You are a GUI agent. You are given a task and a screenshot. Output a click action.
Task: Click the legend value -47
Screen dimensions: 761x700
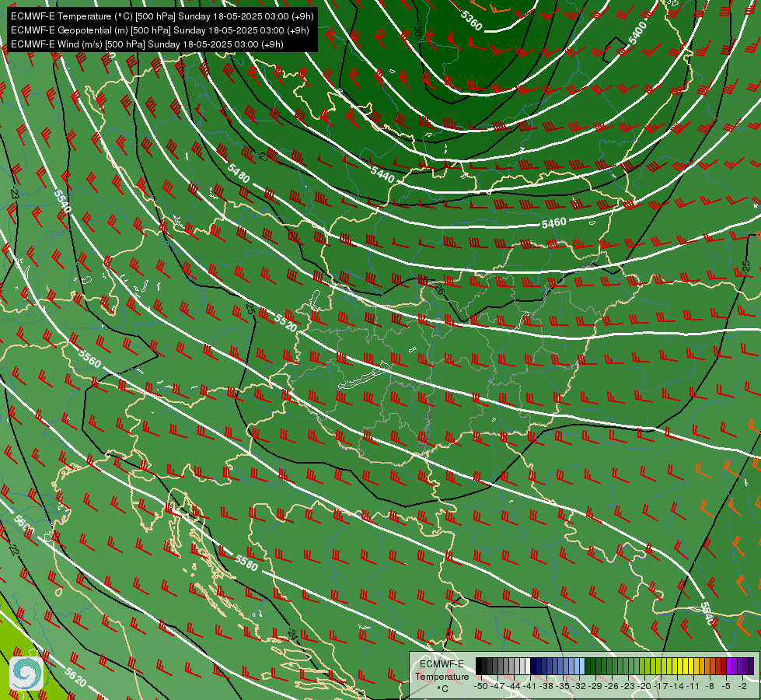tap(497, 686)
